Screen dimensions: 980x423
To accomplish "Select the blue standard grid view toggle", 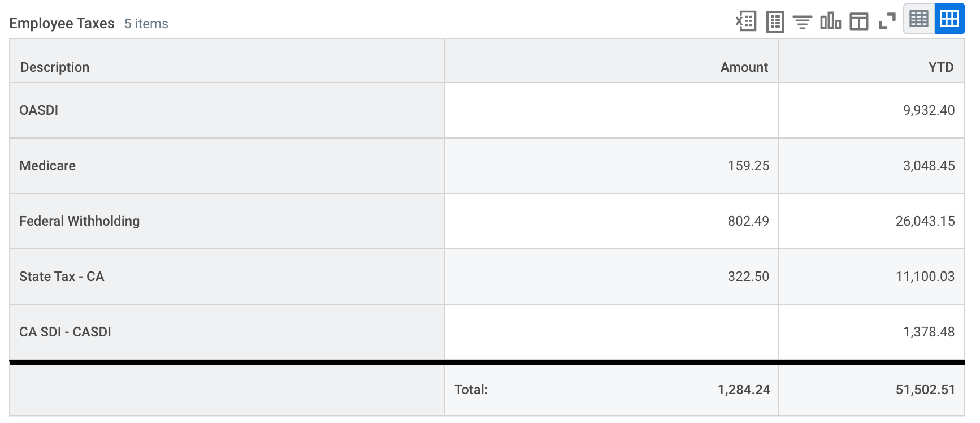I will click(949, 19).
